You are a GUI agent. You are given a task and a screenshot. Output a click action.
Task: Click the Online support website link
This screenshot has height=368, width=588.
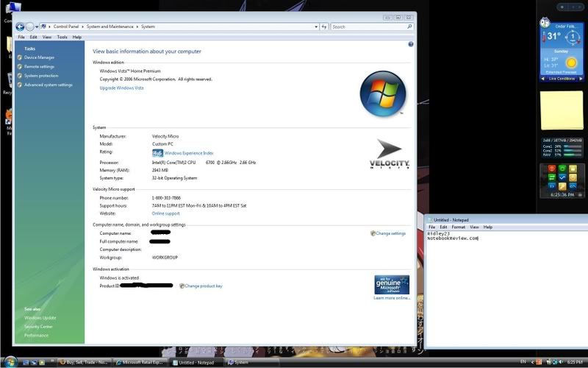coord(166,213)
